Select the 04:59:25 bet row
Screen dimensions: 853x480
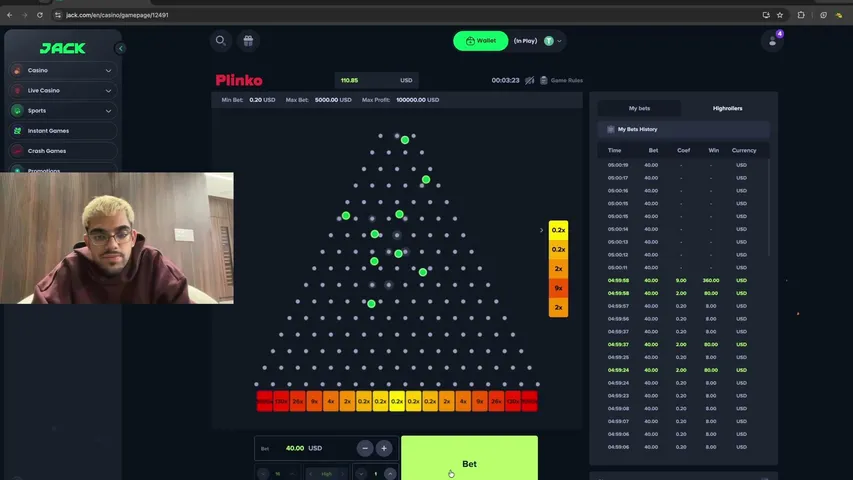682,357
